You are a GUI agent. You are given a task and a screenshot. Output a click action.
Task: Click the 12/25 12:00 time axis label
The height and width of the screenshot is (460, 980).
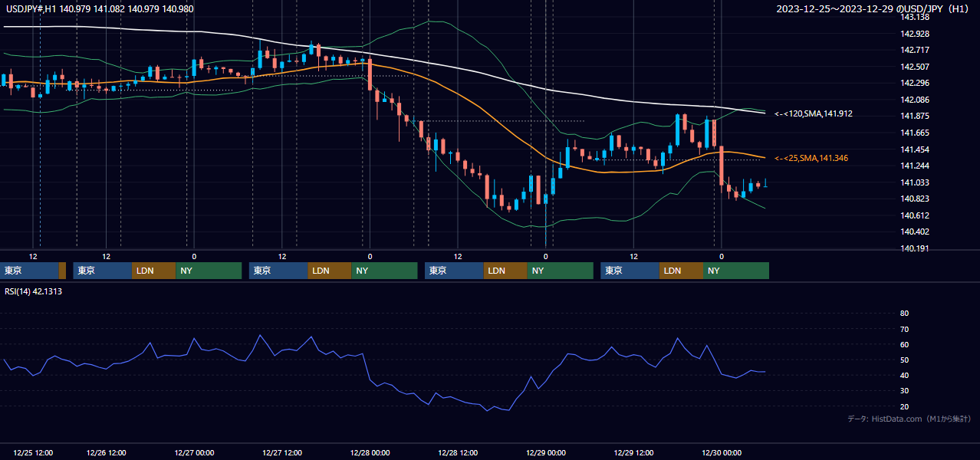coord(33,453)
